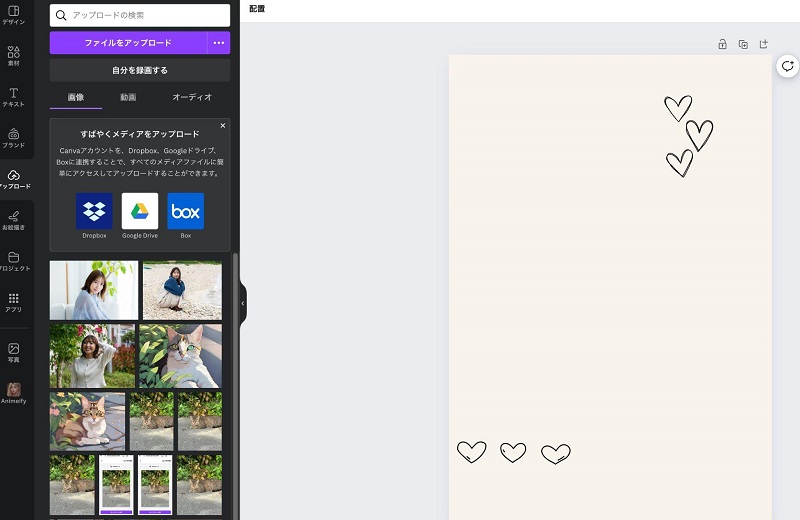Click the 自分を録画する button
Screen dimensions: 800x520
(140, 70)
